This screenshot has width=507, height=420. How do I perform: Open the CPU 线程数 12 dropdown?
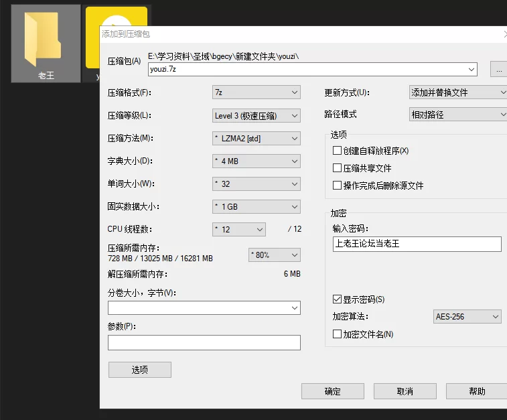[x=239, y=230]
